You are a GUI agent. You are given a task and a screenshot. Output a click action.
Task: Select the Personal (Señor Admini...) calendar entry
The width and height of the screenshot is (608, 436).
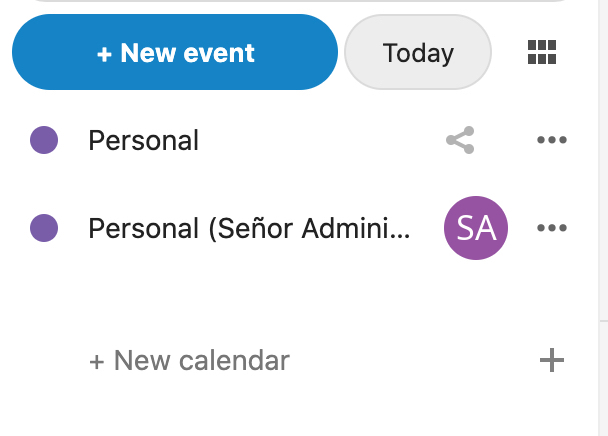click(x=248, y=228)
